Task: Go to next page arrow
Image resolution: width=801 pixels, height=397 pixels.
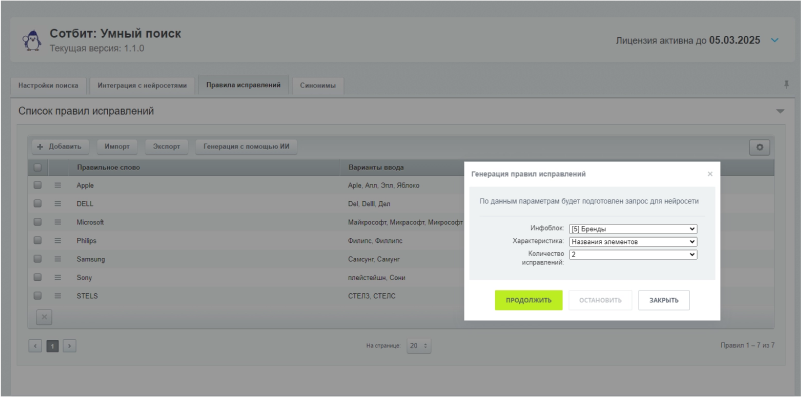Action: click(70, 346)
